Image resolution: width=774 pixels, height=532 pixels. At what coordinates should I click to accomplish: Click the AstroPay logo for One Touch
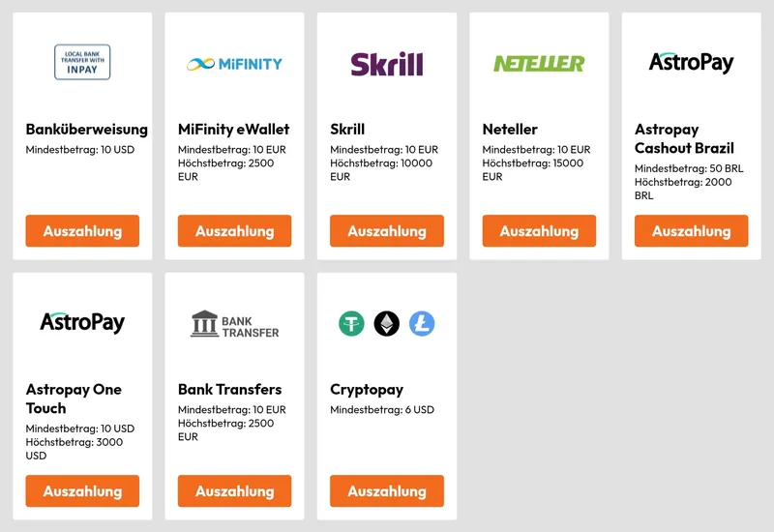[x=82, y=322]
